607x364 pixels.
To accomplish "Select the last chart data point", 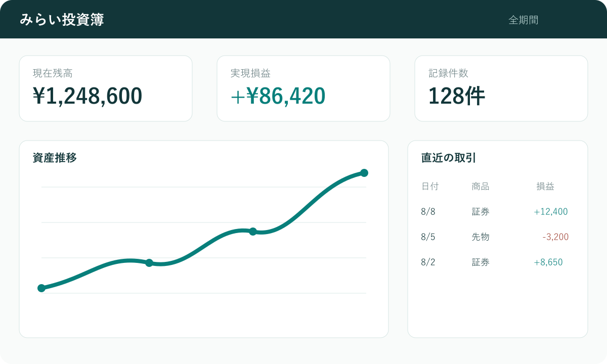I will pos(364,173).
